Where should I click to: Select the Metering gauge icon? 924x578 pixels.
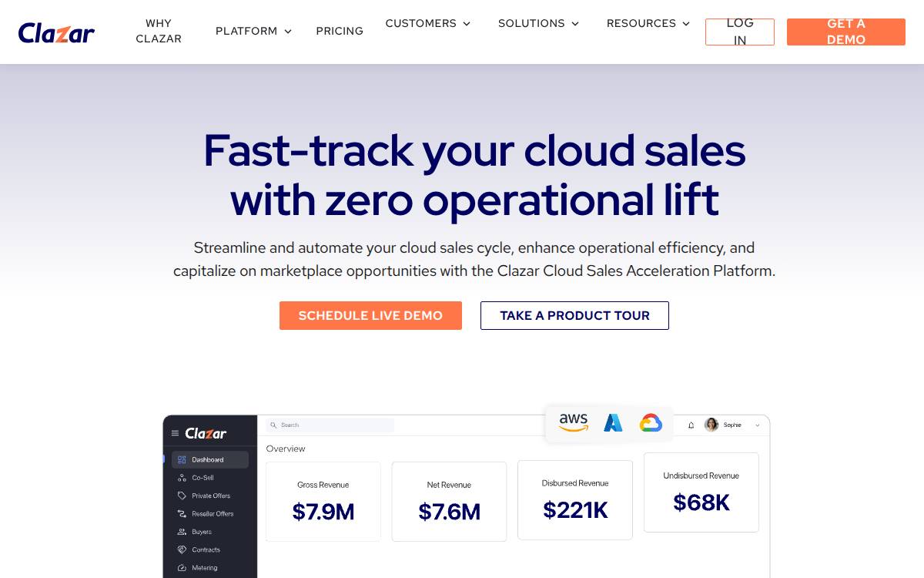182,568
